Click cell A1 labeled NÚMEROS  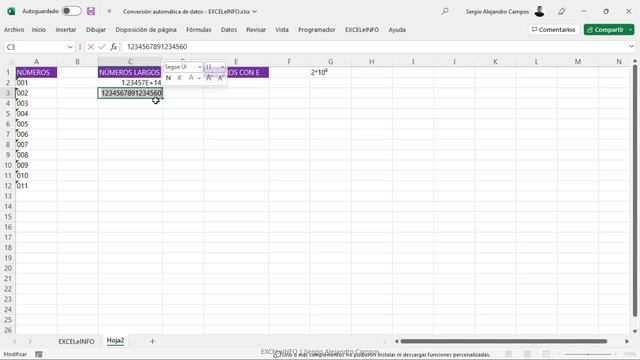point(36,72)
